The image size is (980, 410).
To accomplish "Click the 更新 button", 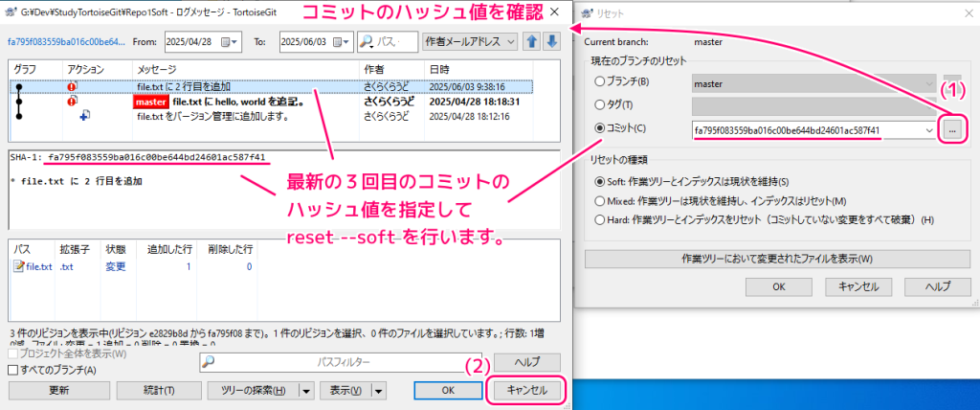I will (x=59, y=390).
